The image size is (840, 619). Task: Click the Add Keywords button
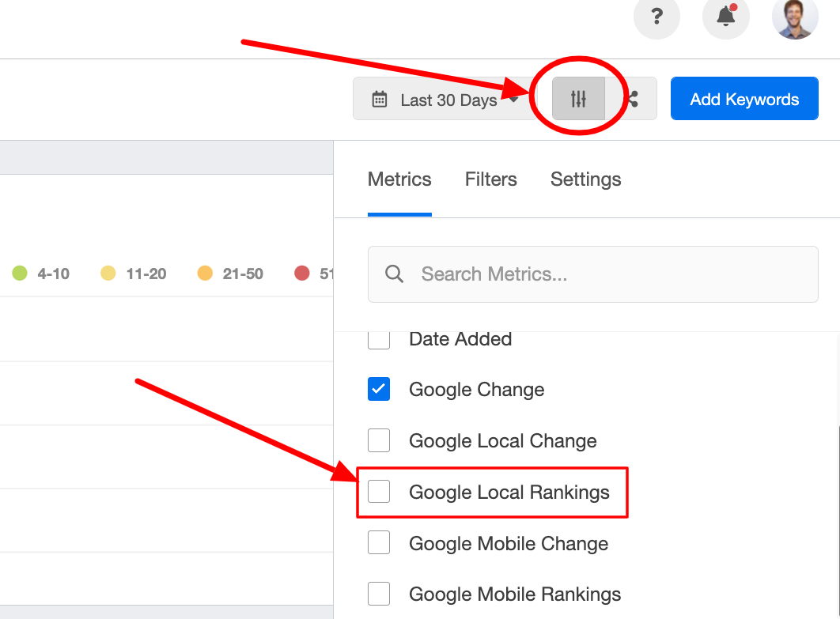coord(744,99)
